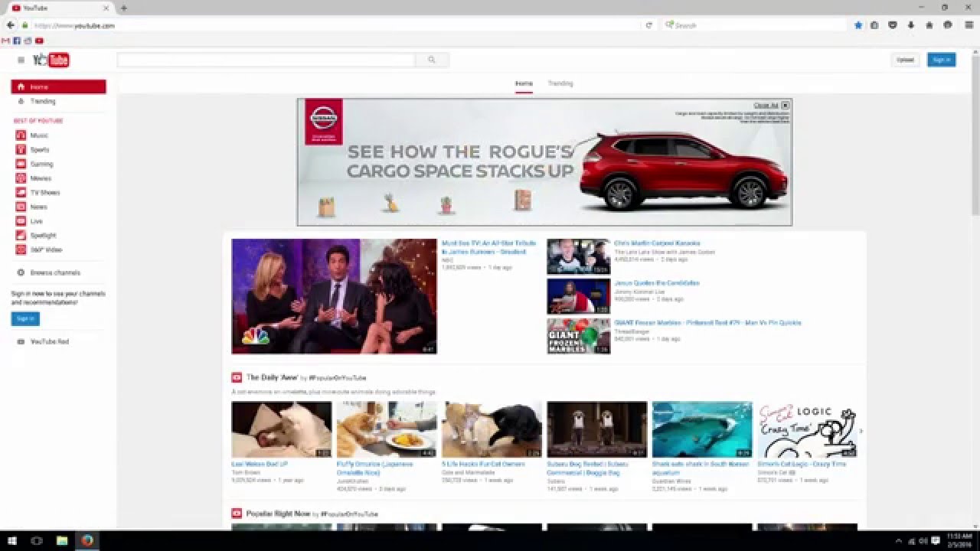Reload the page with the refresh icon
The image size is (980, 551).
click(x=649, y=25)
